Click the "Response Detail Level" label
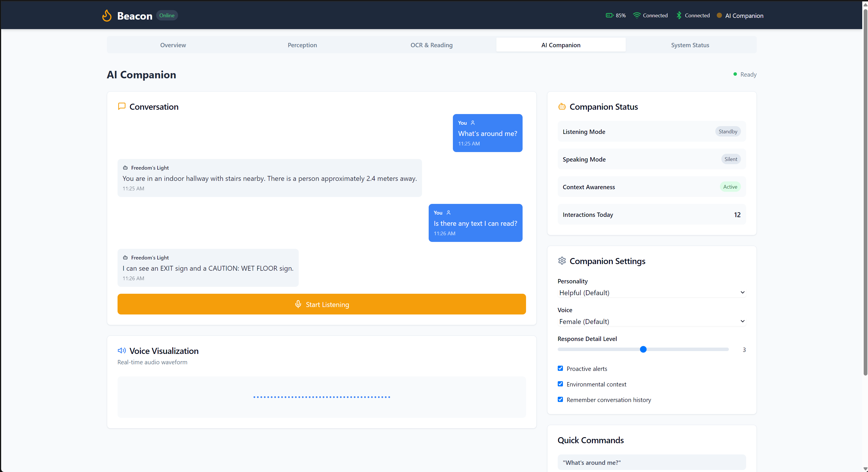868x472 pixels. click(x=587, y=339)
